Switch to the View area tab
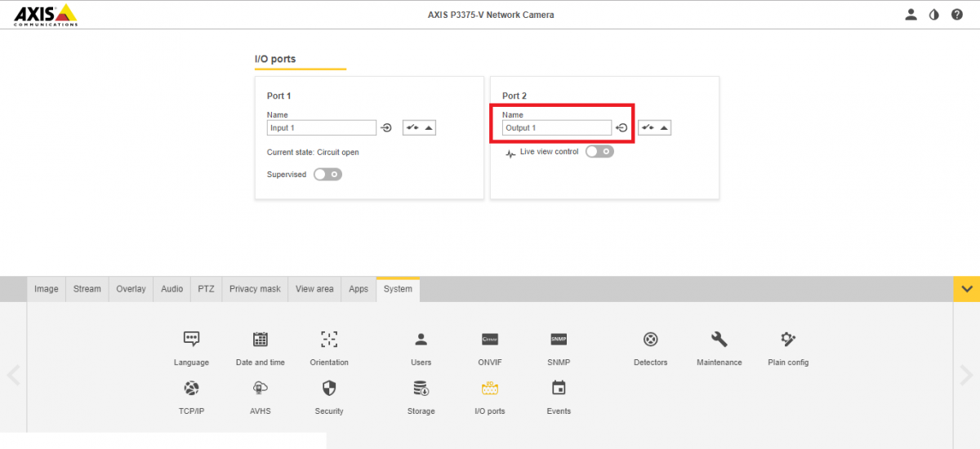The height and width of the screenshot is (449, 980). (314, 289)
